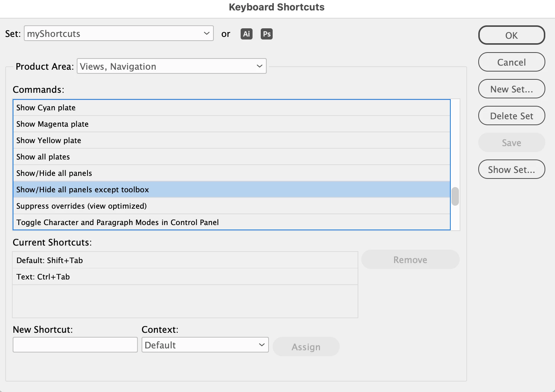Open the Context dropdown set to Default

coord(205,345)
